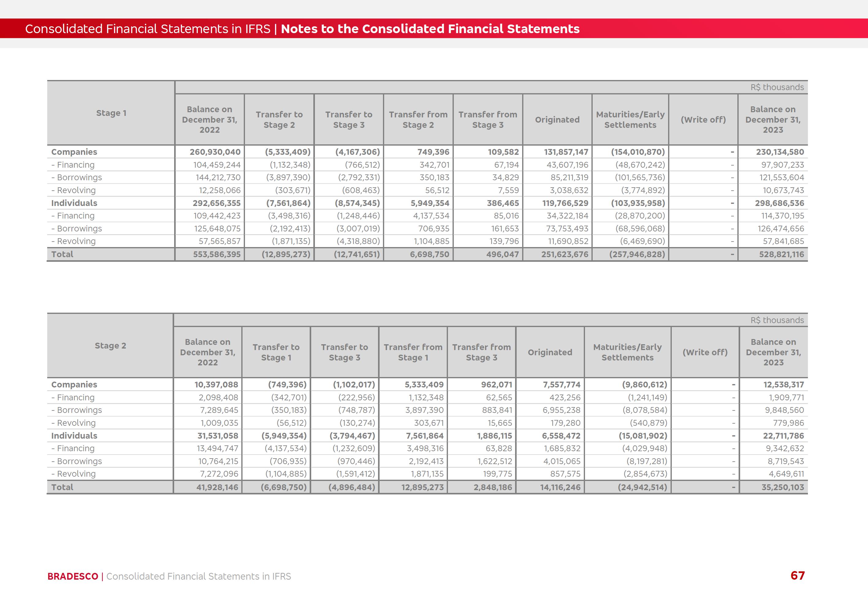868x606 pixels.
Task: Select Stage 1 Companies row label
Action: coord(74,152)
